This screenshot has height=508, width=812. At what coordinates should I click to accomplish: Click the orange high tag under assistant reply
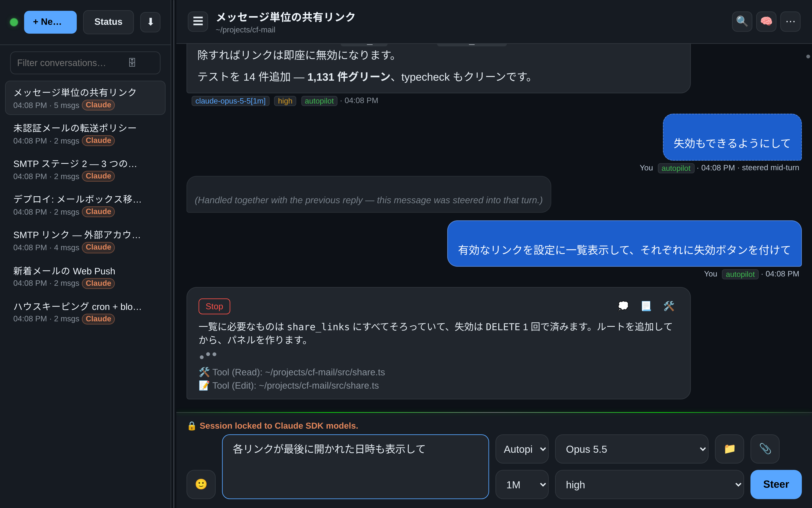pyautogui.click(x=285, y=101)
